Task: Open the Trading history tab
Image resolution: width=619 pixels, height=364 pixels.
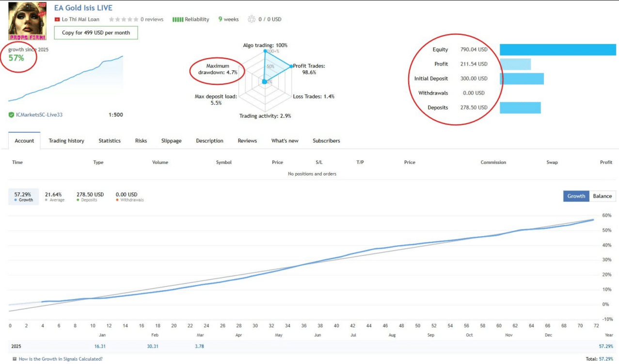Action: click(x=66, y=141)
